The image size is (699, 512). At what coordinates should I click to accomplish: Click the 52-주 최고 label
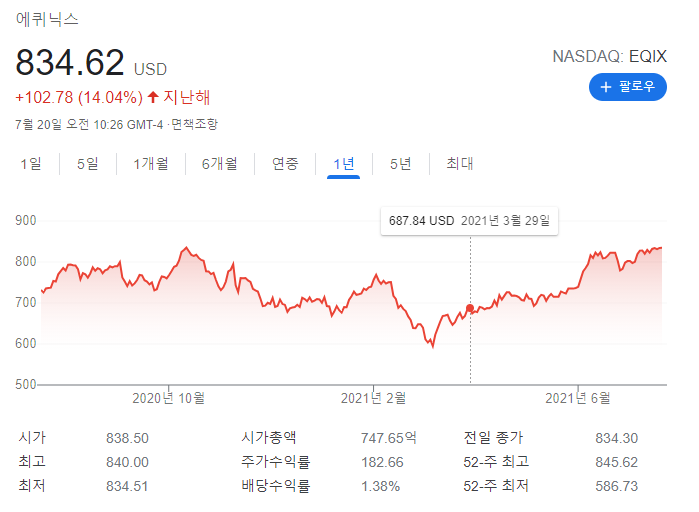[x=496, y=461]
